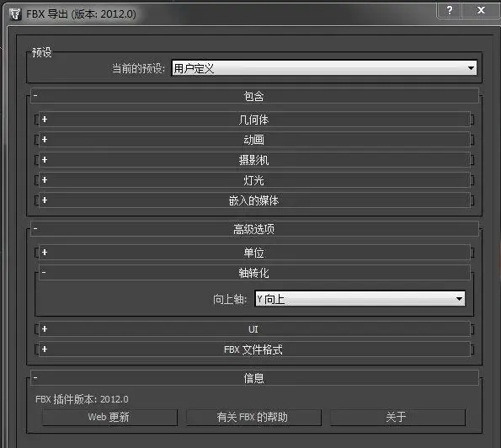Screen dimensions: 501x448
Task: Expand the 嵌入的媒体 section plus icon
Action: coord(45,200)
